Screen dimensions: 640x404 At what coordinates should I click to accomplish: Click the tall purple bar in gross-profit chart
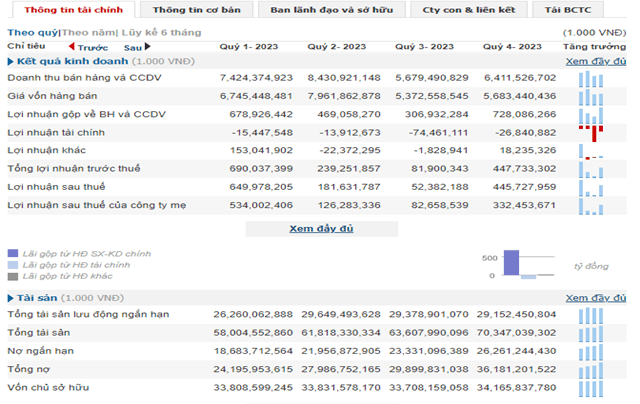point(511,262)
